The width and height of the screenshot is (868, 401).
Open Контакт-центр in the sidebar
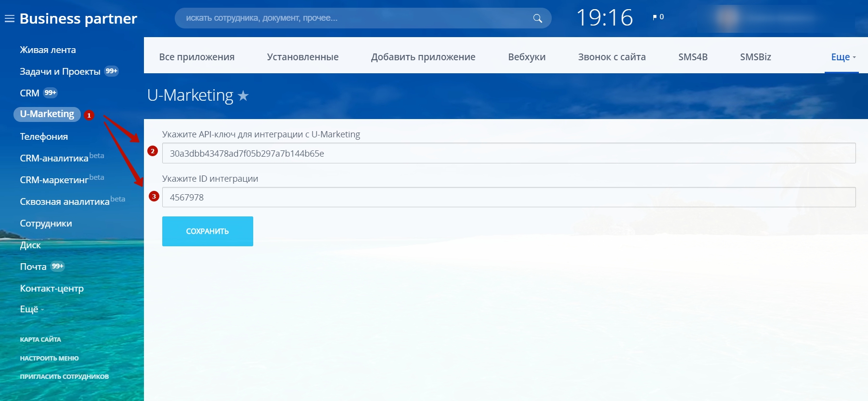[x=52, y=288]
